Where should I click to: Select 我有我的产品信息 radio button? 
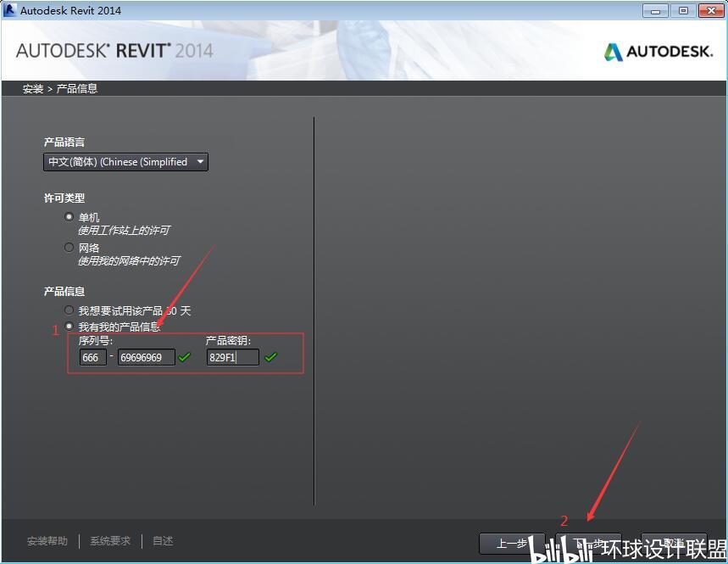coord(69,327)
